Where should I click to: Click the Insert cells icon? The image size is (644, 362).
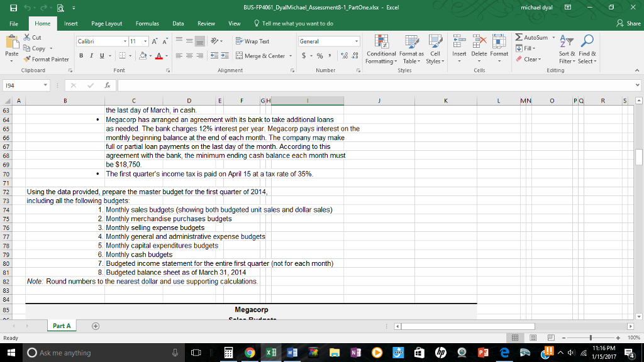459,43
